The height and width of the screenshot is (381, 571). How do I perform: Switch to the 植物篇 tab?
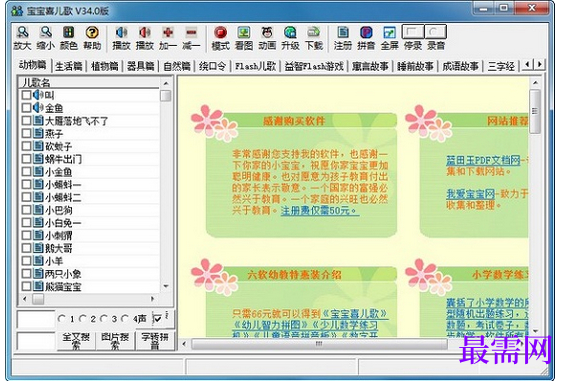click(105, 66)
